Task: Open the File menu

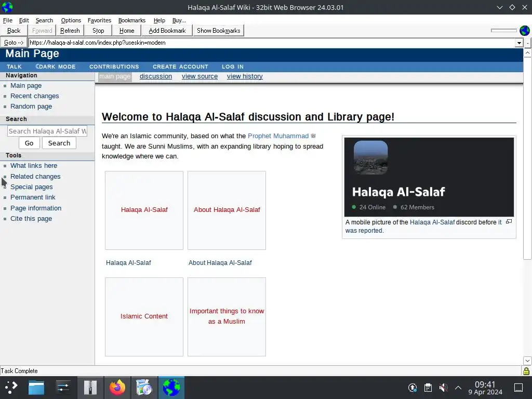Action: pyautogui.click(x=7, y=20)
